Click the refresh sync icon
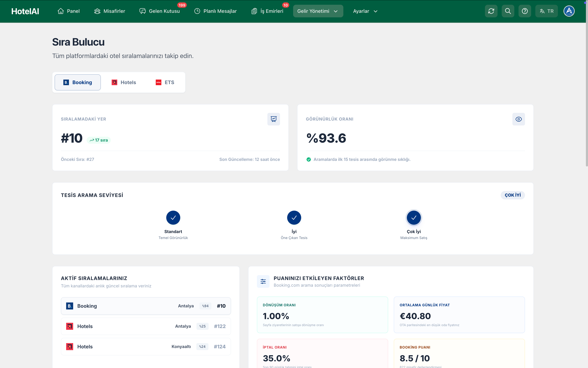 tap(491, 11)
